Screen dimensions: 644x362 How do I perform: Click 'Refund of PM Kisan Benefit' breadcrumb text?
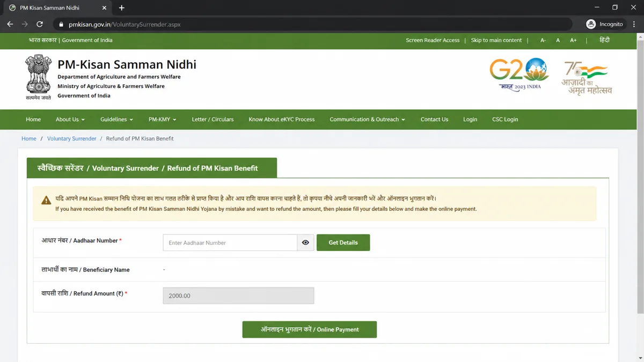click(140, 138)
